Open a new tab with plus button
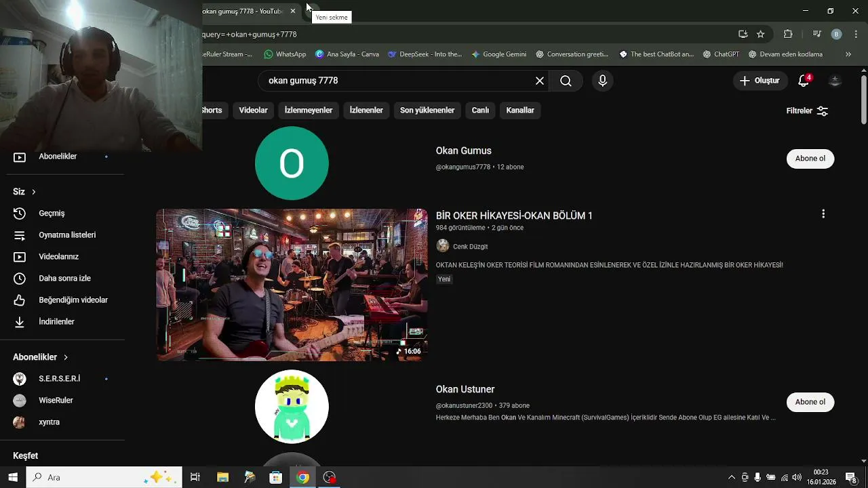Image resolution: width=868 pixels, height=488 pixels. 313,9
